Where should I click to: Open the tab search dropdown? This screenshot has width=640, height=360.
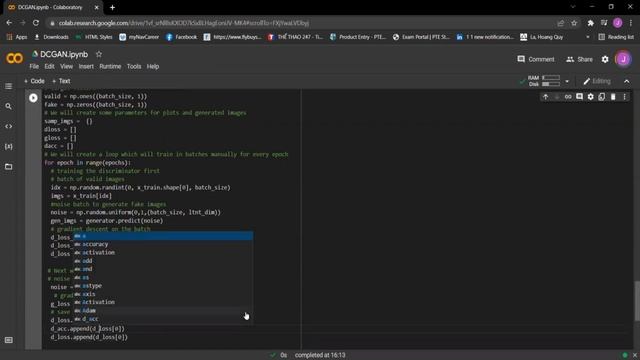point(573,7)
